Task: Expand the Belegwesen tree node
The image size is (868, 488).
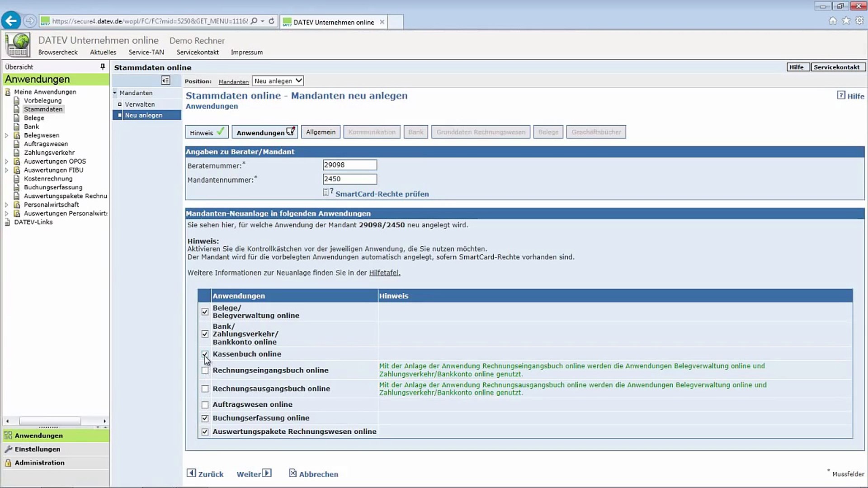Action: [6, 135]
